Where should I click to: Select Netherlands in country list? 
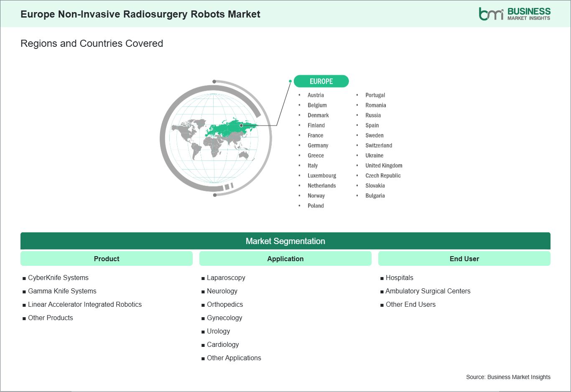pos(322,186)
